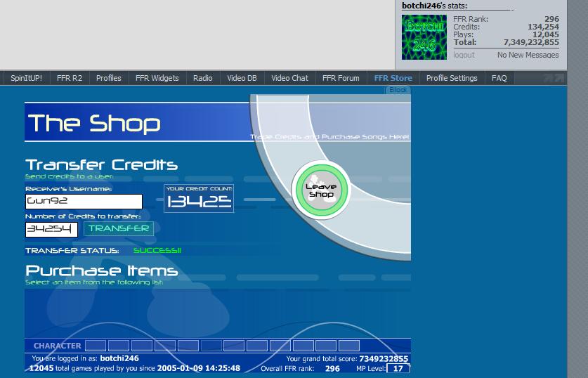
Task: Click the Block tab above the shop
Action: click(398, 90)
